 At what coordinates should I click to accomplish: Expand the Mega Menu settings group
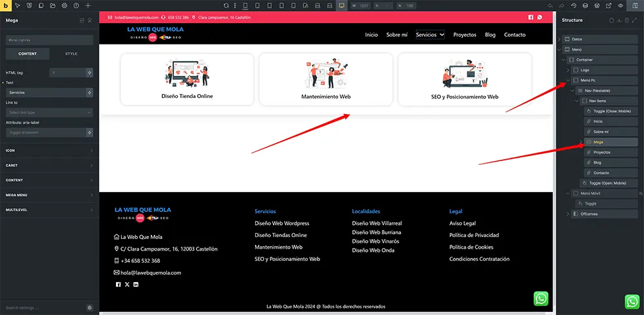(49, 195)
